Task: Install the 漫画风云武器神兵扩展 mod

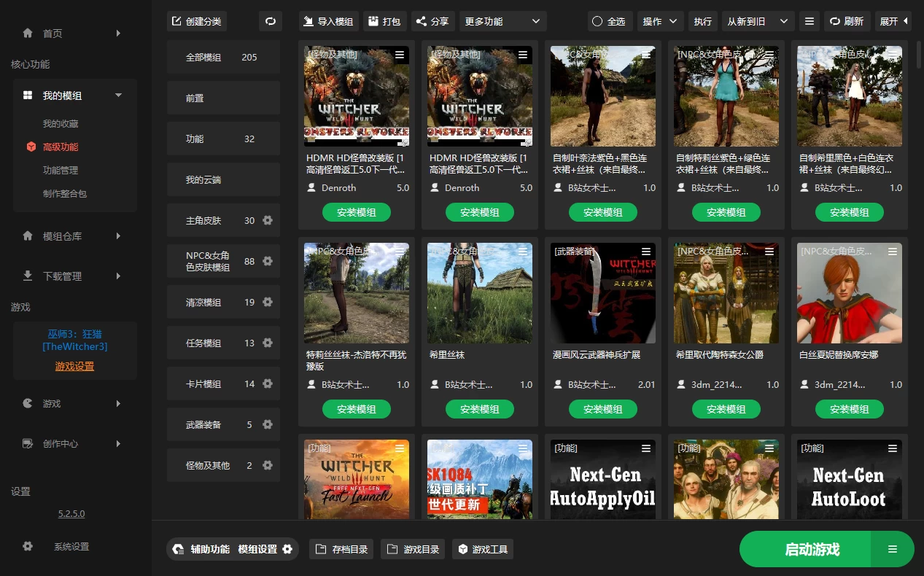Action: coord(603,409)
